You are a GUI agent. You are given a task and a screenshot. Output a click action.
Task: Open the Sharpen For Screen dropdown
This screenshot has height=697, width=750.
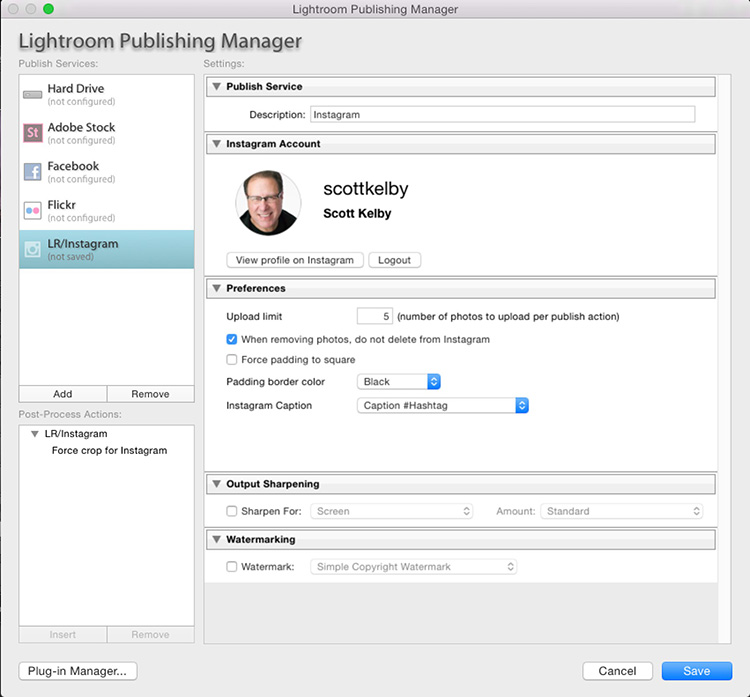click(x=392, y=511)
